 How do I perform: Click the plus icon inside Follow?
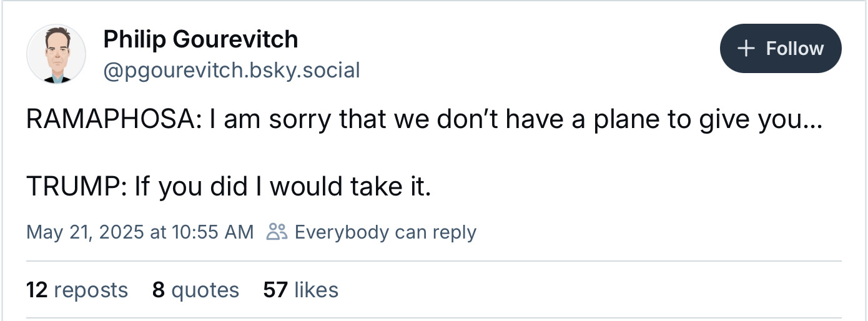coord(746,49)
